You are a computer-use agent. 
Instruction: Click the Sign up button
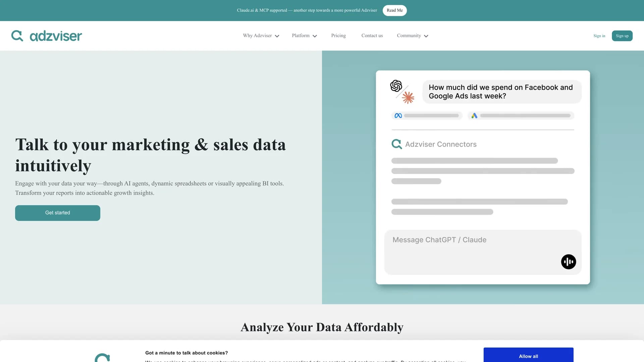point(622,36)
